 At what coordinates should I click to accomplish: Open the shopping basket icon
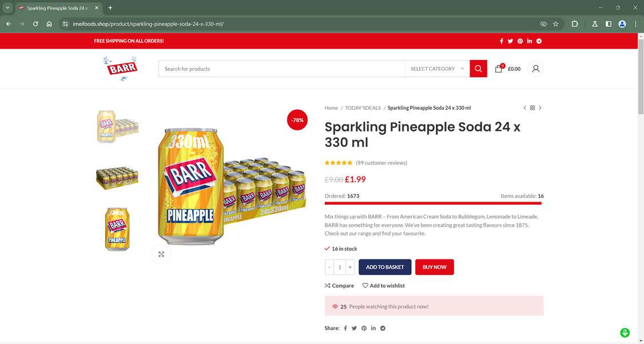coord(498,68)
